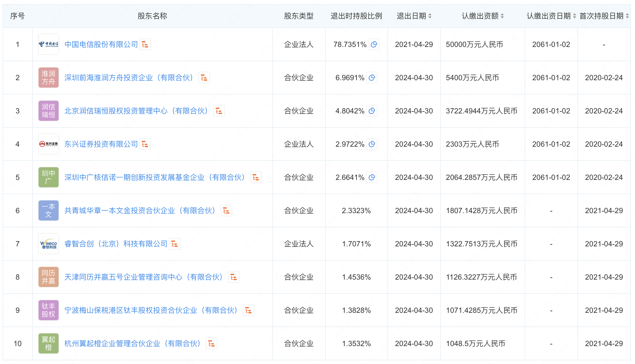Click pie chart icon beside 2.6641%

pos(372,177)
